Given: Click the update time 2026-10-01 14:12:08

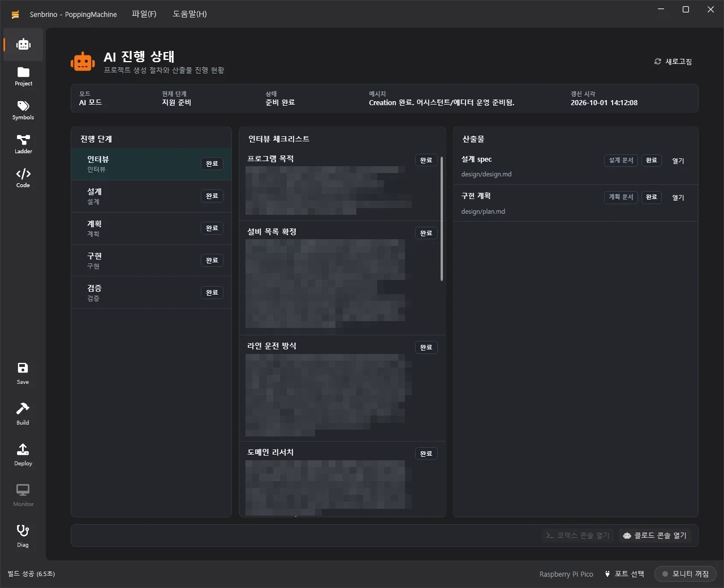Looking at the screenshot, I should click(604, 103).
